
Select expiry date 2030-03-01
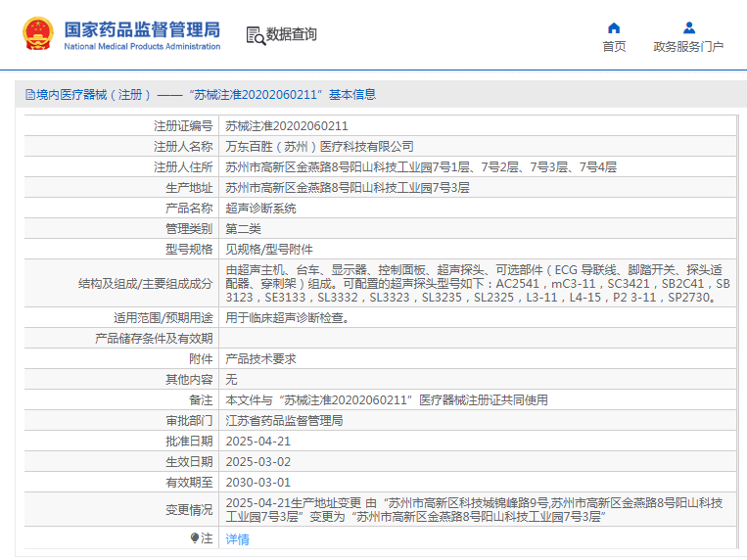tap(257, 483)
